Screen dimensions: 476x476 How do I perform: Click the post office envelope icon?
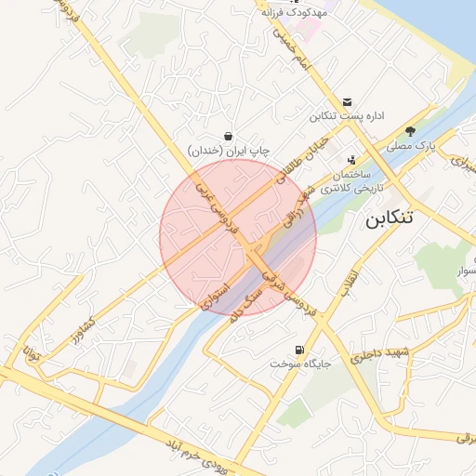coord(347,102)
